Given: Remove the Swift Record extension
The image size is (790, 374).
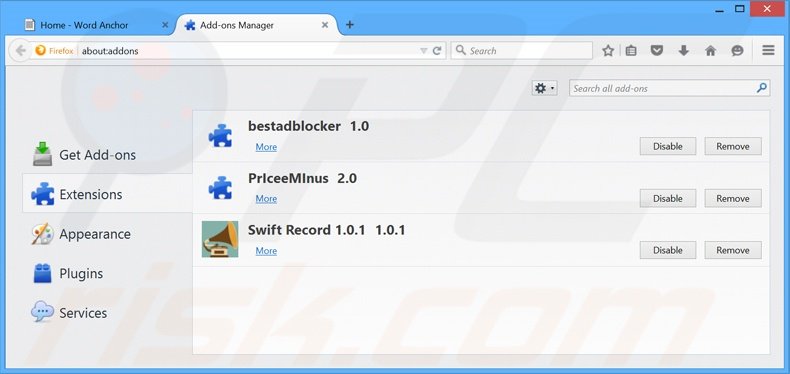Looking at the screenshot, I should click(x=733, y=250).
